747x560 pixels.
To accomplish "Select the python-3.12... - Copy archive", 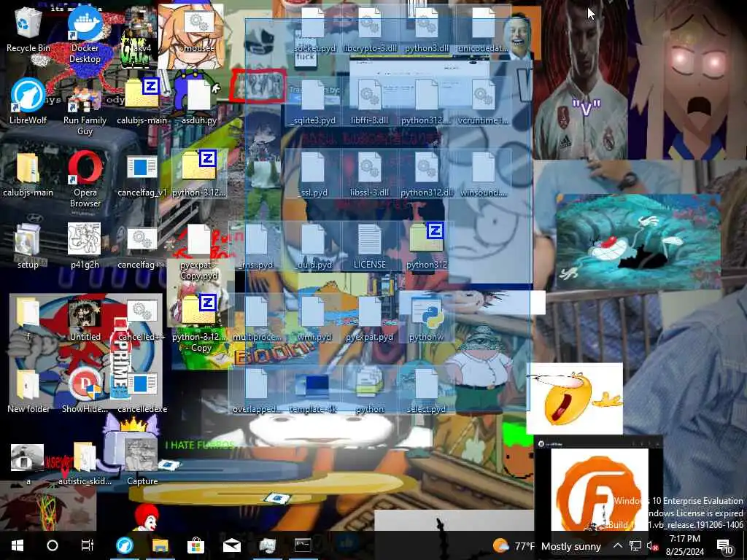I will click(x=198, y=324).
